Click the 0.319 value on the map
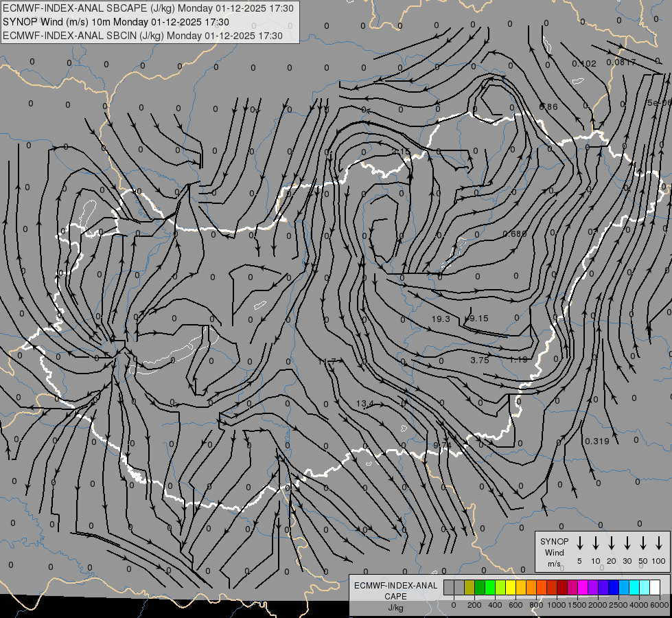 pos(597,441)
